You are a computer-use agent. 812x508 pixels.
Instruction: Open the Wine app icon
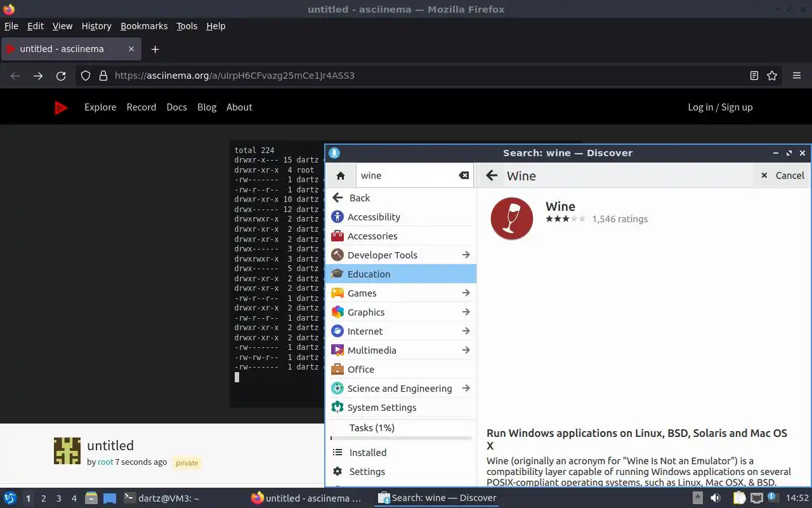coord(511,218)
